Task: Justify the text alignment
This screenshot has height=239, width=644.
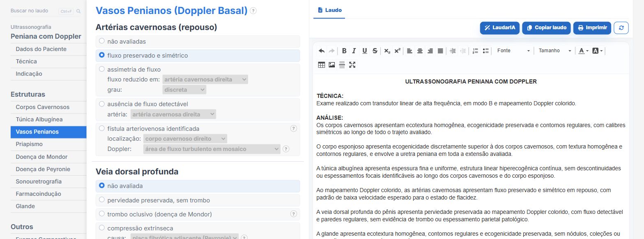Action: coord(440,51)
